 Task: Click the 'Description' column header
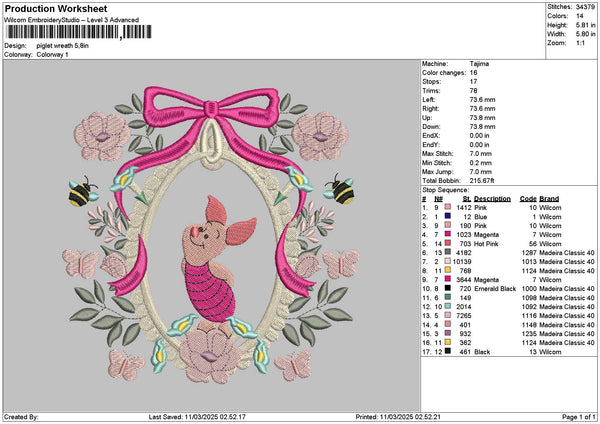(x=492, y=199)
